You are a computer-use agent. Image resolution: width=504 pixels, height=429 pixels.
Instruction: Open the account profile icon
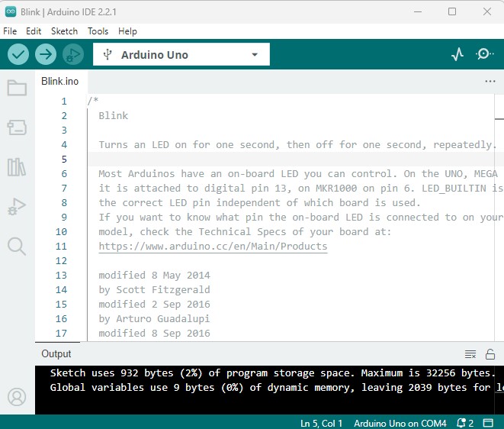tap(17, 397)
